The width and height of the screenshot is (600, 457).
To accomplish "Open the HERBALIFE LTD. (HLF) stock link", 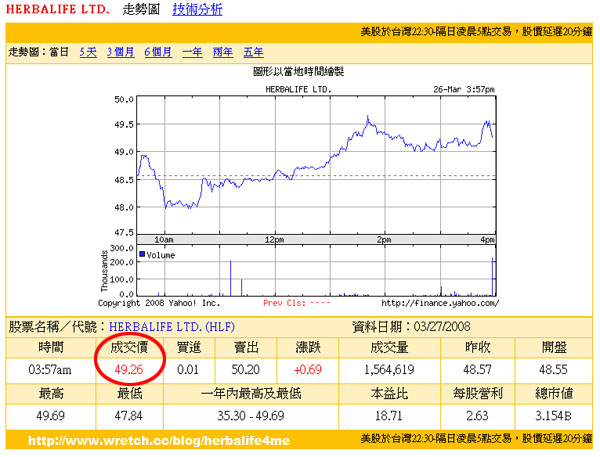I will [172, 326].
